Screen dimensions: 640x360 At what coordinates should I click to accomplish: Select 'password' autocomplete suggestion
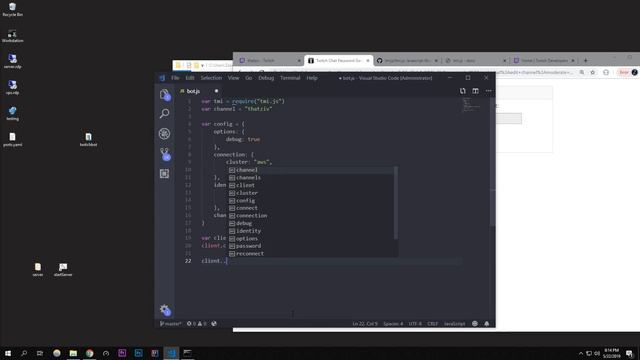[313, 246]
